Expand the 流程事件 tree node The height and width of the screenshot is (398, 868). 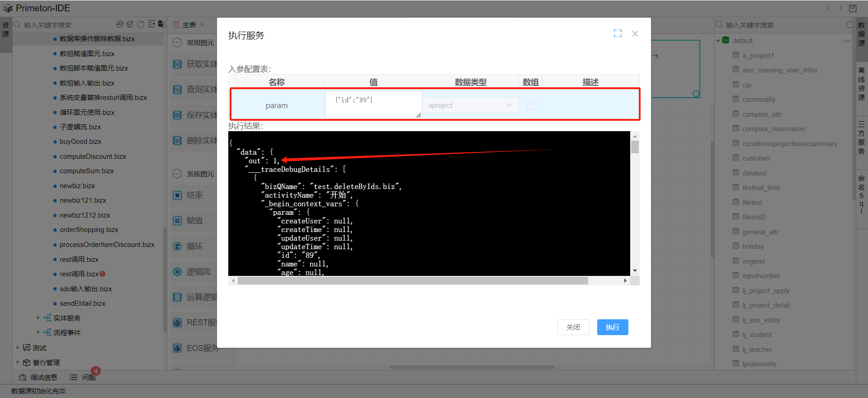tap(38, 332)
